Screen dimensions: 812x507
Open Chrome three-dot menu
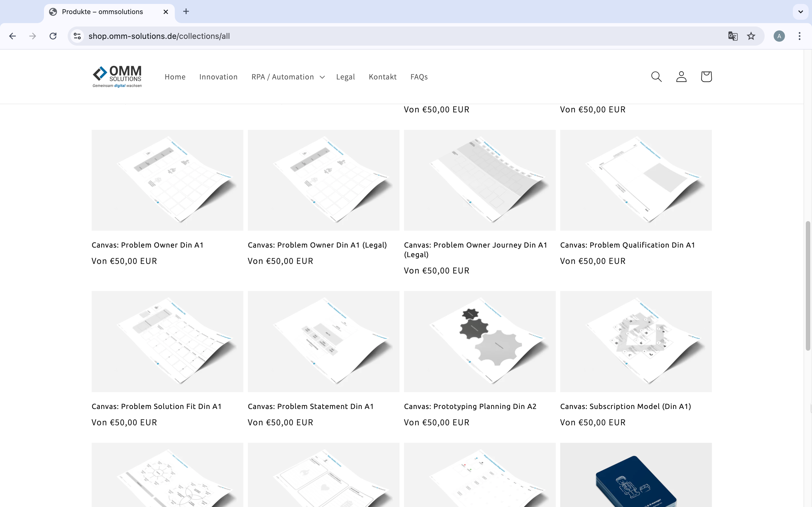[800, 36]
